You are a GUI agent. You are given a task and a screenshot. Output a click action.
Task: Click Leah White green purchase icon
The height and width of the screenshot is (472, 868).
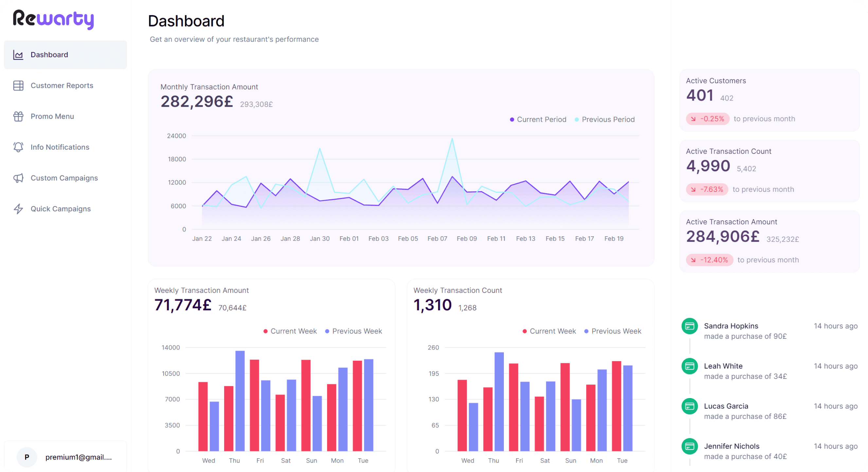[689, 366]
